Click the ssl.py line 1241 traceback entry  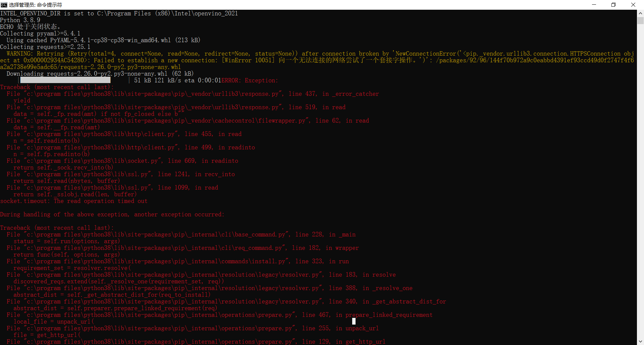[x=121, y=174]
